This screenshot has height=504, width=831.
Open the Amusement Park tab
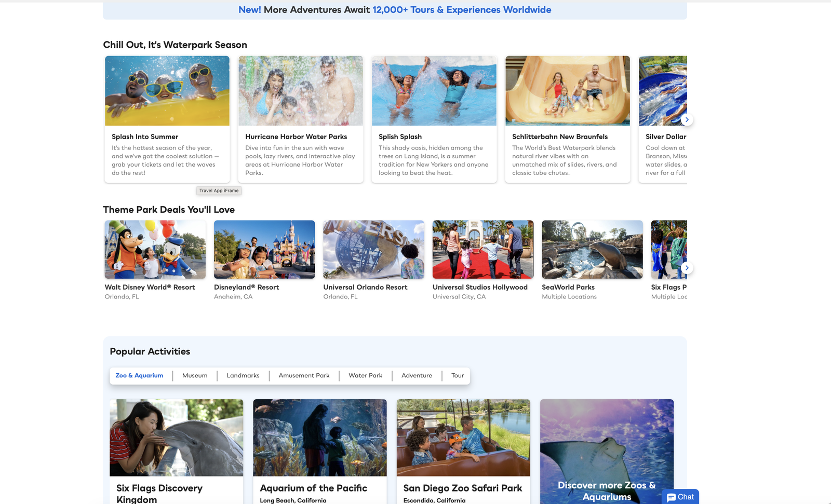click(304, 376)
